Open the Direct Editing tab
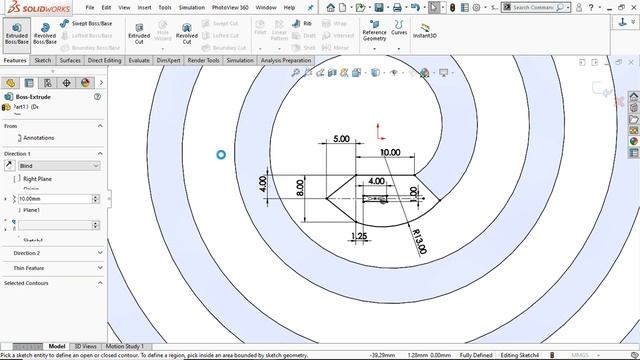 pyautogui.click(x=104, y=60)
